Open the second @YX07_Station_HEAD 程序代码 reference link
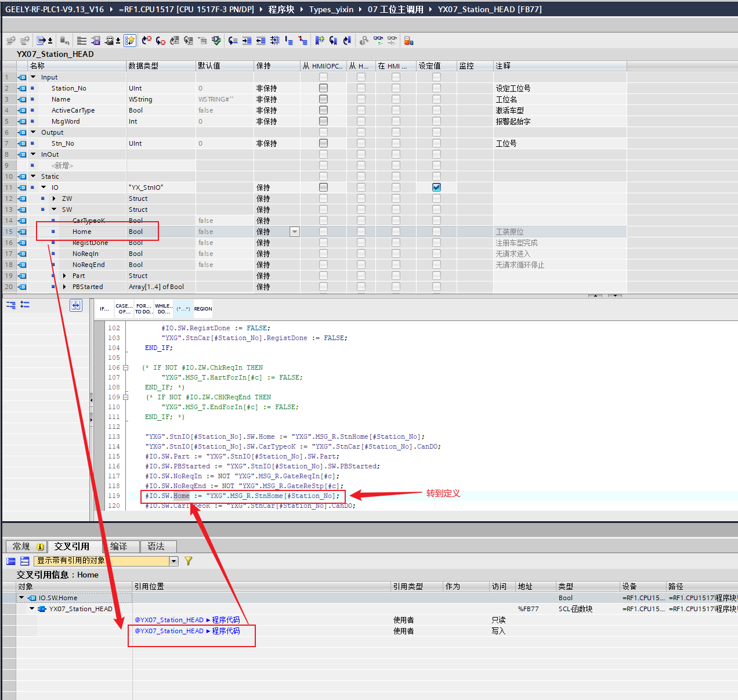Viewport: 738px width, 700px height. [187, 631]
